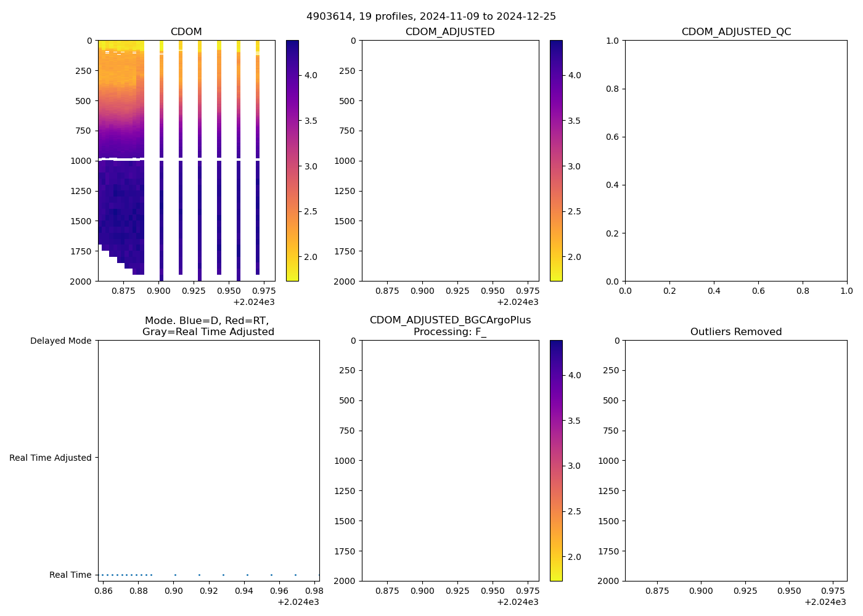
Task: Click the empty CDOM_ADJUSTED_QC plot area
Action: click(x=736, y=160)
